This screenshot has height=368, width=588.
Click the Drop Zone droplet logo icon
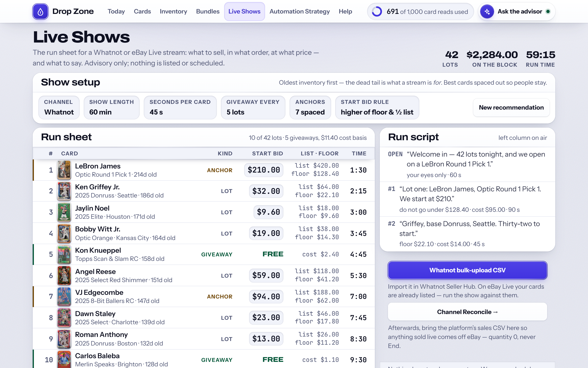(x=40, y=11)
